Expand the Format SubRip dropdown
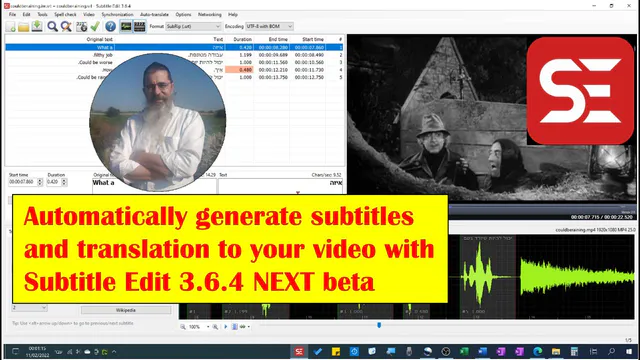Screen dimensions: 640x360 click(x=193, y=26)
